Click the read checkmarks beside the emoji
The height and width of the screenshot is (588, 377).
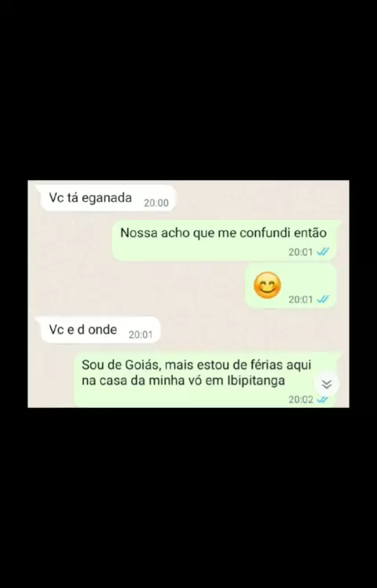pos(323,300)
